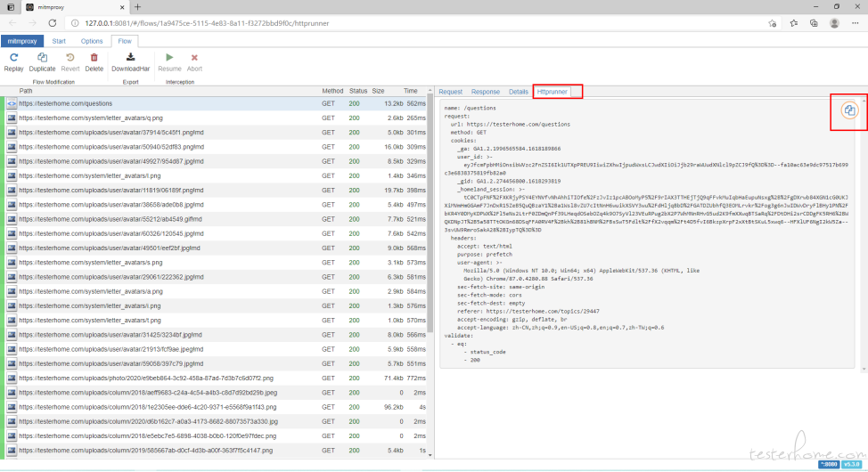Viewport: 868px width, 472px height.
Task: Click image icon of e9beb864 photo flow
Action: coord(11,378)
